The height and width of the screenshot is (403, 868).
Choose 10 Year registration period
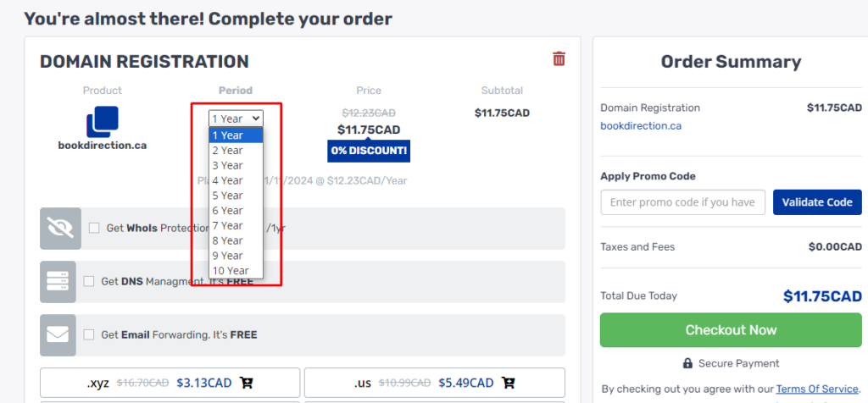(x=236, y=270)
